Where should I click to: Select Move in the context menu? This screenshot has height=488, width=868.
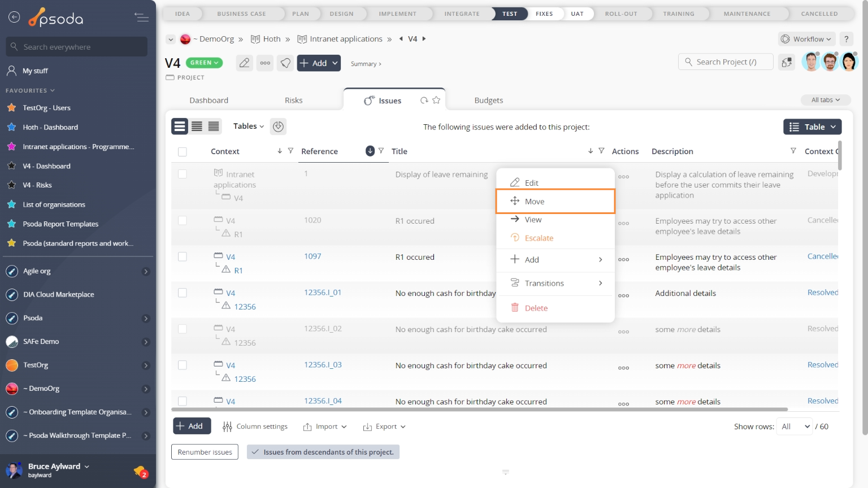(x=555, y=202)
